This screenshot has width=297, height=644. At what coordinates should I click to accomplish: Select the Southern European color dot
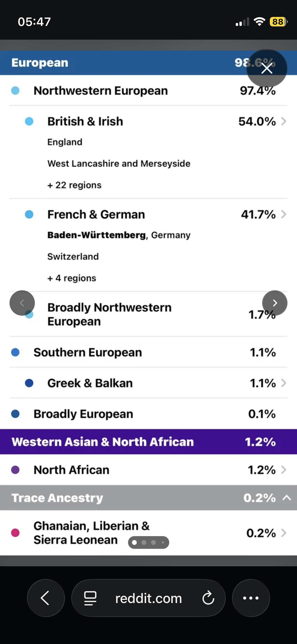[15, 352]
